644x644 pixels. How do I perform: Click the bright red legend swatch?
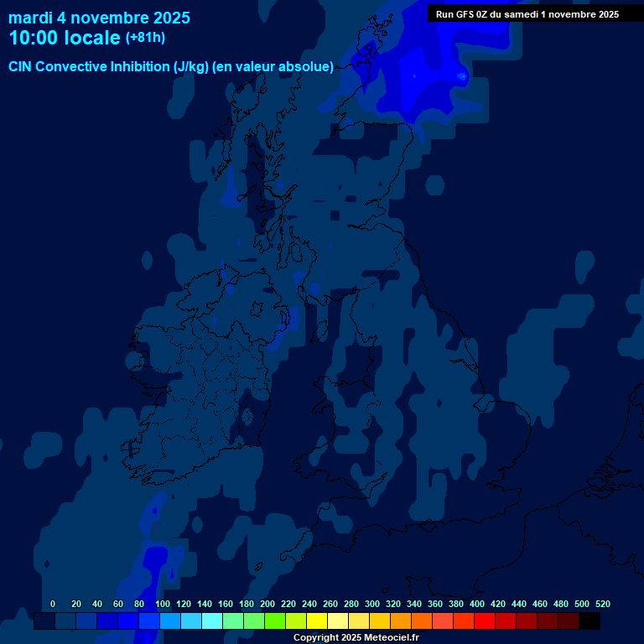(485, 621)
